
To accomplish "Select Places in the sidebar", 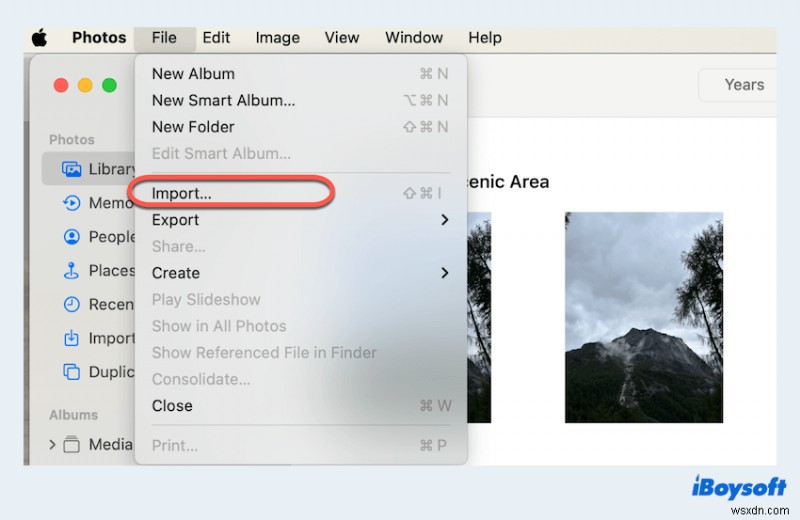I will 88,270.
